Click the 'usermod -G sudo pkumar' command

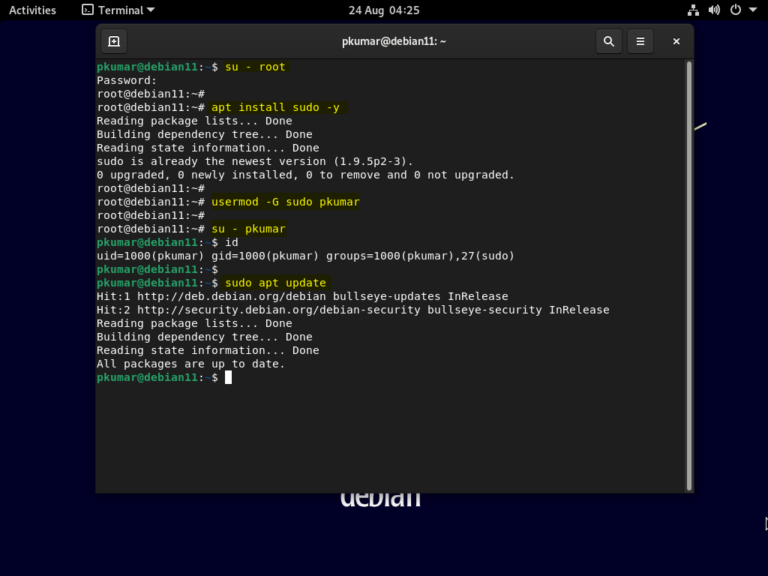(286, 202)
